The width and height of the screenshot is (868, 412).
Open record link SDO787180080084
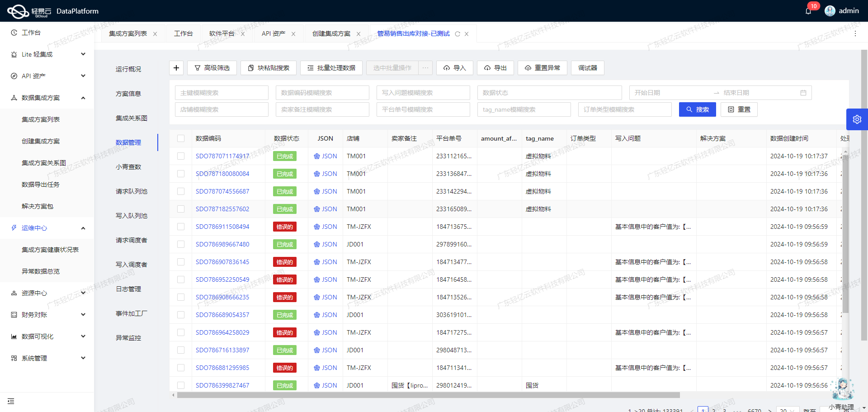[222, 174]
